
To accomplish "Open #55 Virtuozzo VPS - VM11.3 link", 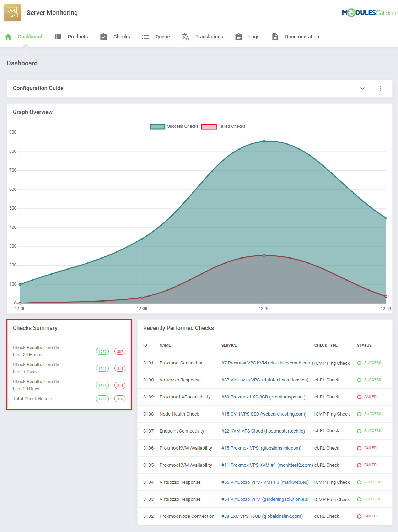I will 265,482.
